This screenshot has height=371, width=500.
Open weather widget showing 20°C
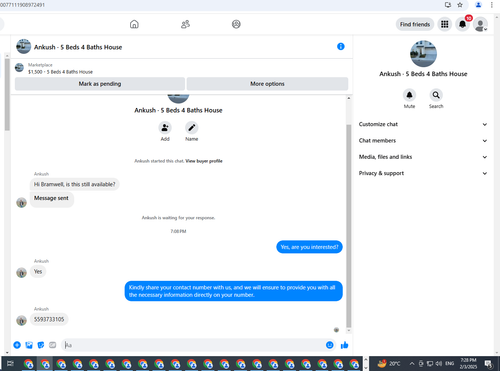coord(389,363)
